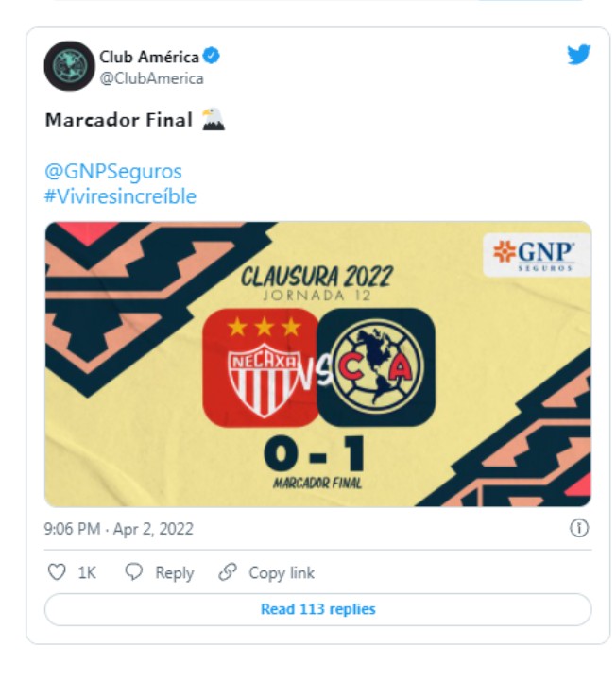The width and height of the screenshot is (616, 680).
Task: Click the Necaxa crest in image
Action: pos(261,367)
